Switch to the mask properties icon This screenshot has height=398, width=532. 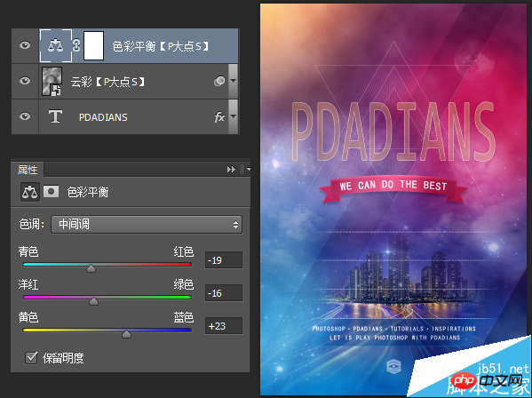[x=51, y=192]
